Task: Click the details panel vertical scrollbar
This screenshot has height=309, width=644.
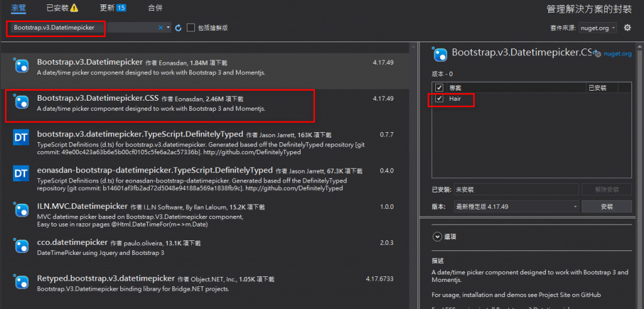Action: (x=640, y=174)
